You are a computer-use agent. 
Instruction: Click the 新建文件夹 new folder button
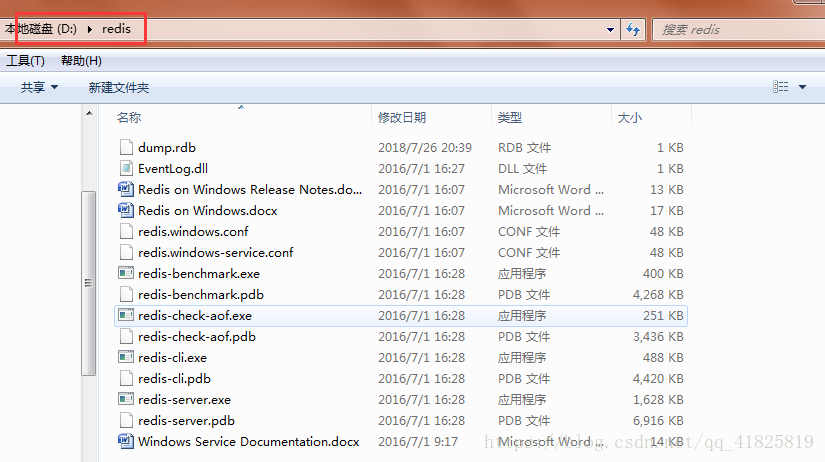[x=119, y=87]
